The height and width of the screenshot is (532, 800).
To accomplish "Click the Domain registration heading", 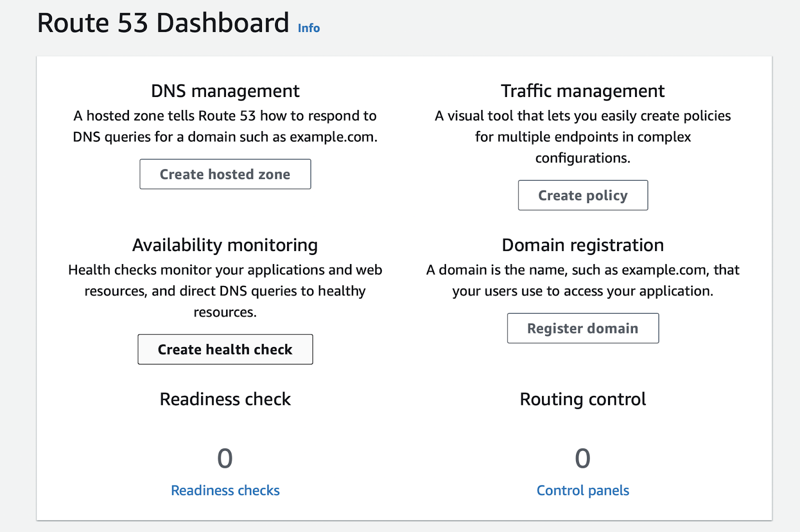I will click(x=583, y=245).
